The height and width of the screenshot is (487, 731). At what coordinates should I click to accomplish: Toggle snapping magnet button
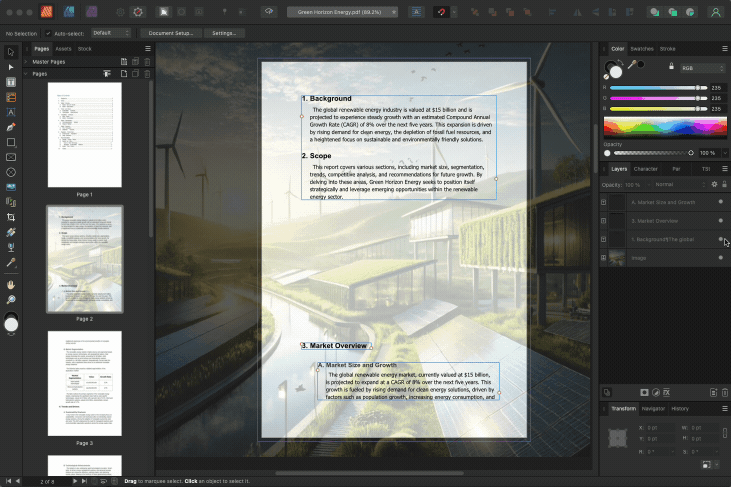441,12
